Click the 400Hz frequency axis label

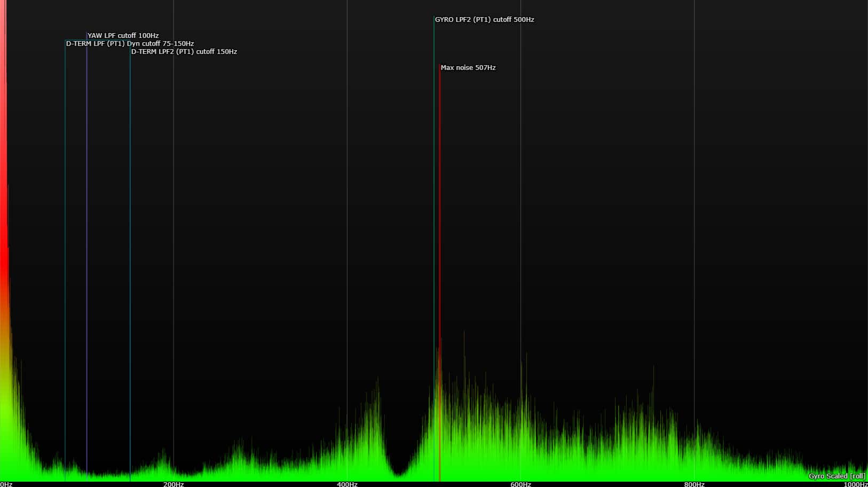tap(347, 484)
